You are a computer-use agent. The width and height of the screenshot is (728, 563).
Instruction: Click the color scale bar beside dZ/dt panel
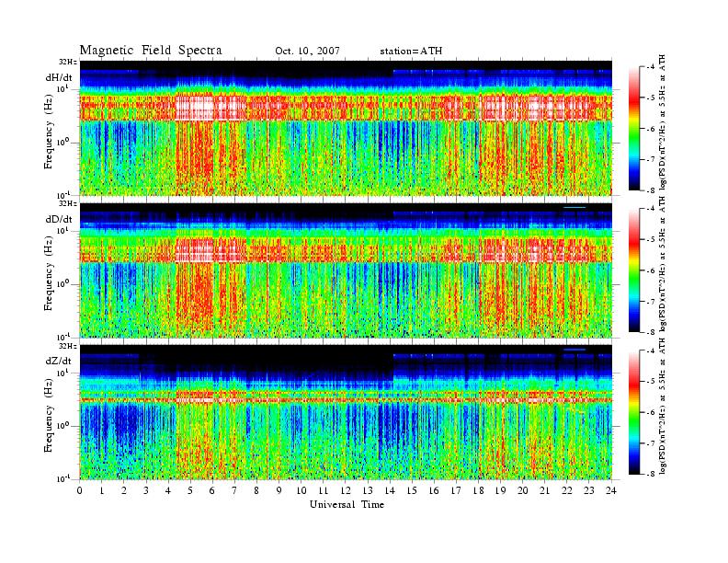coord(633,412)
